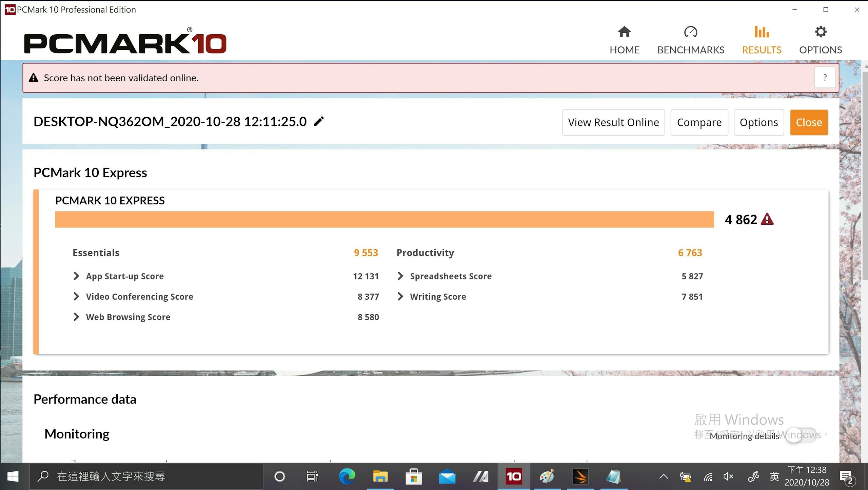
Task: Switch the input language indicator 英
Action: [775, 477]
